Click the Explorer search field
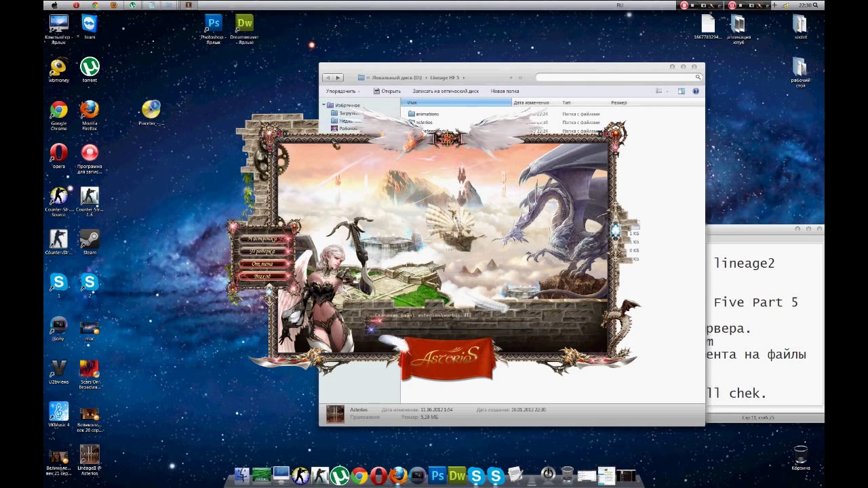This screenshot has height=488, width=868. point(618,77)
